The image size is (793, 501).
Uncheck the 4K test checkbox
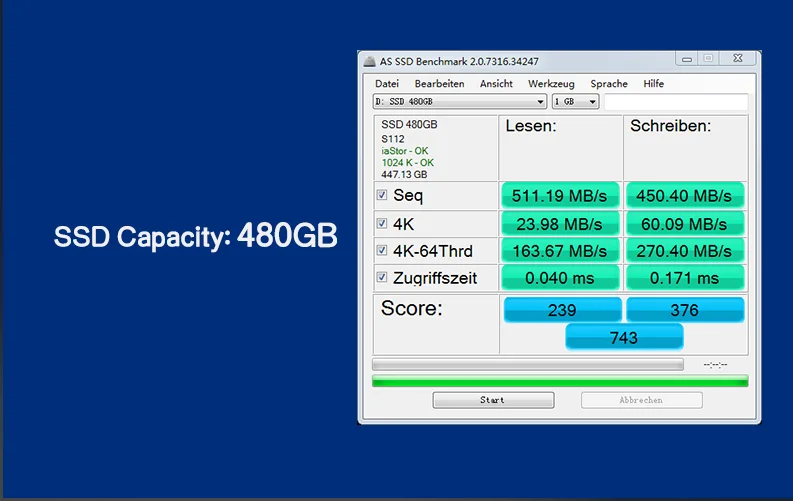click(382, 223)
